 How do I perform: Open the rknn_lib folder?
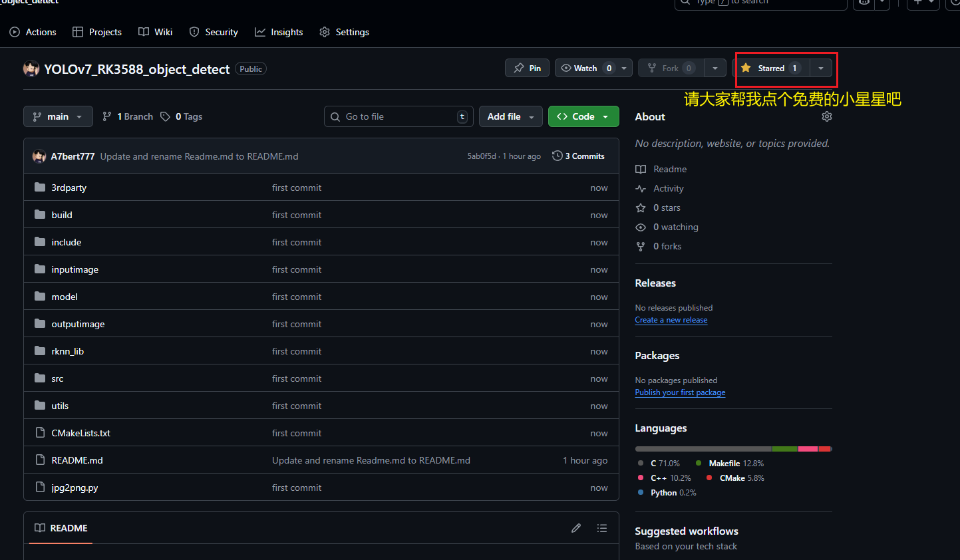[x=68, y=351]
